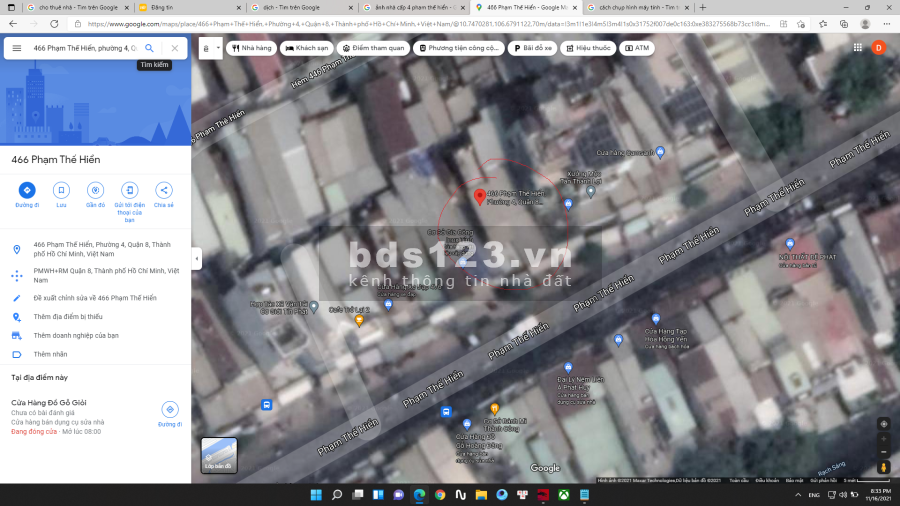Click Thêm doanh nghiệp của bạn
Image resolution: width=900 pixels, height=506 pixels.
point(95,336)
